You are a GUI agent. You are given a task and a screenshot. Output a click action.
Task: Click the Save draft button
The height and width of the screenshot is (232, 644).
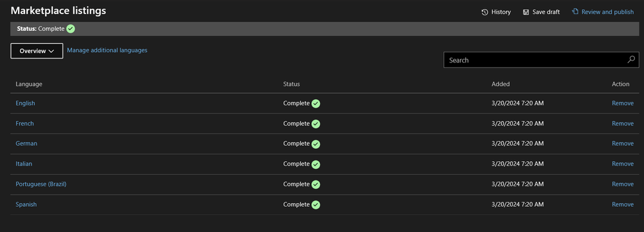pyautogui.click(x=541, y=12)
